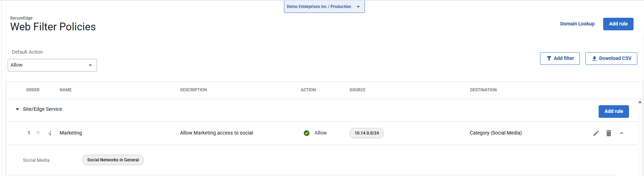
Task: Click the scrollbar up arrow in rules table
Action: (x=640, y=102)
